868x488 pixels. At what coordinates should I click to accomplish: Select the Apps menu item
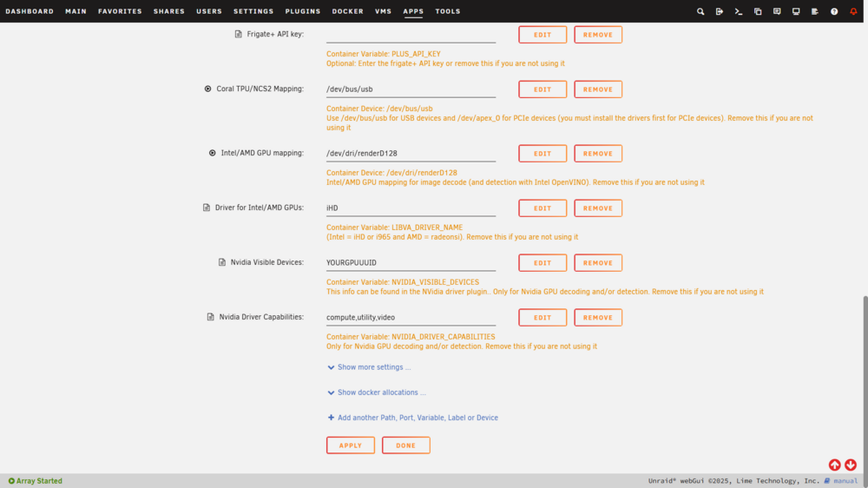point(413,11)
